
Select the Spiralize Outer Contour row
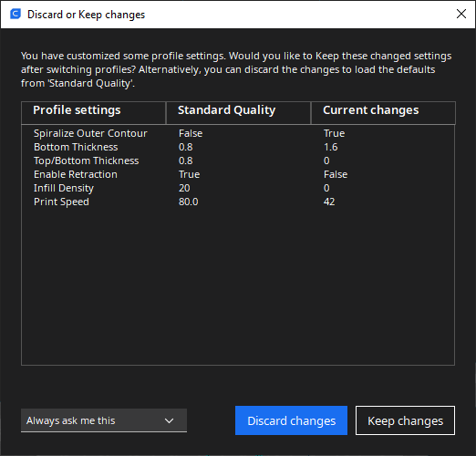238,133
